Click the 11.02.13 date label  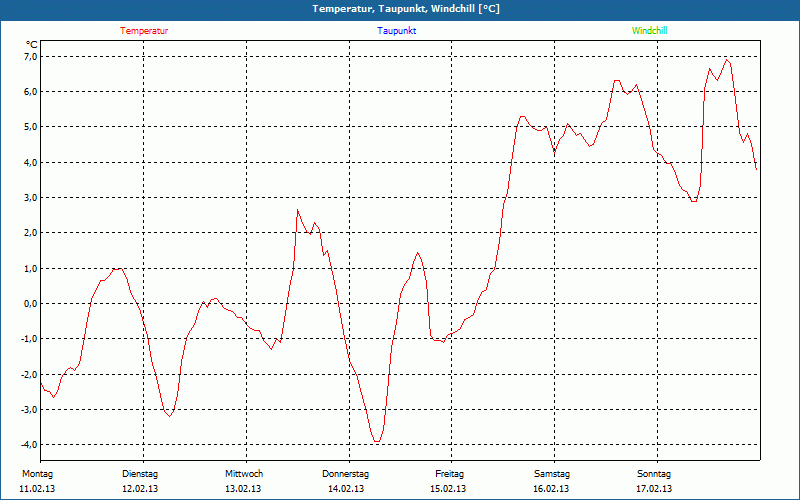[37, 489]
